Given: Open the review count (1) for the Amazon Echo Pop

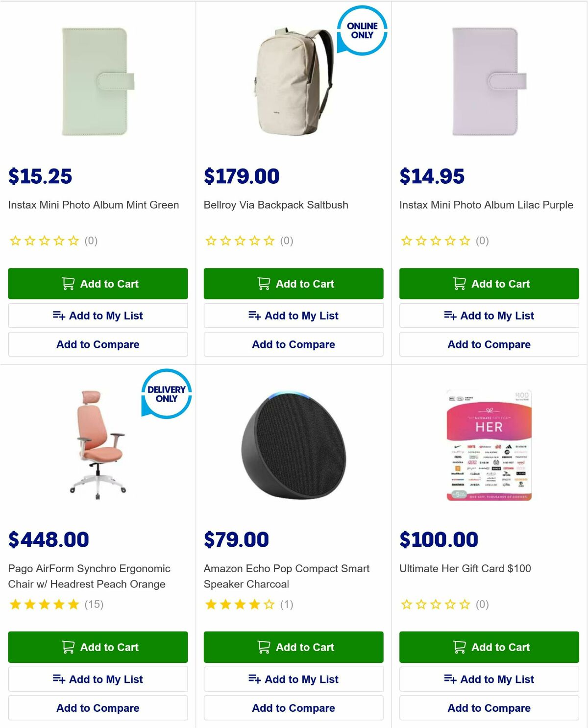Looking at the screenshot, I should (287, 604).
